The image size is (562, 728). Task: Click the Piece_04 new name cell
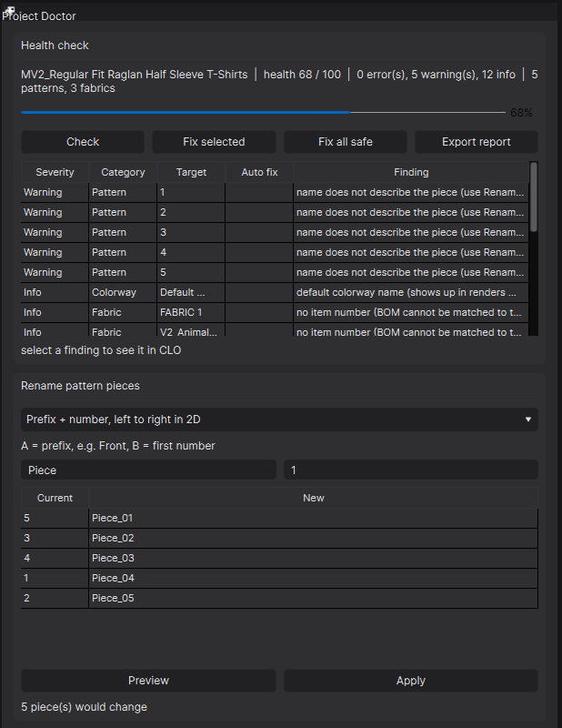pyautogui.click(x=313, y=578)
